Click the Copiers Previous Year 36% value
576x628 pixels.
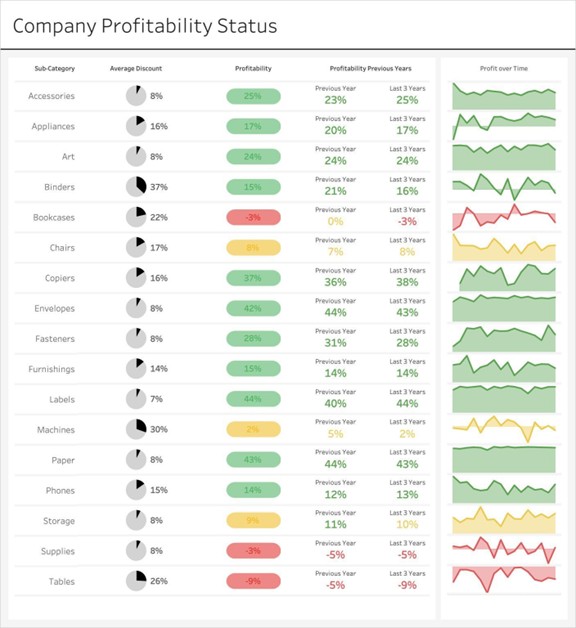(335, 282)
